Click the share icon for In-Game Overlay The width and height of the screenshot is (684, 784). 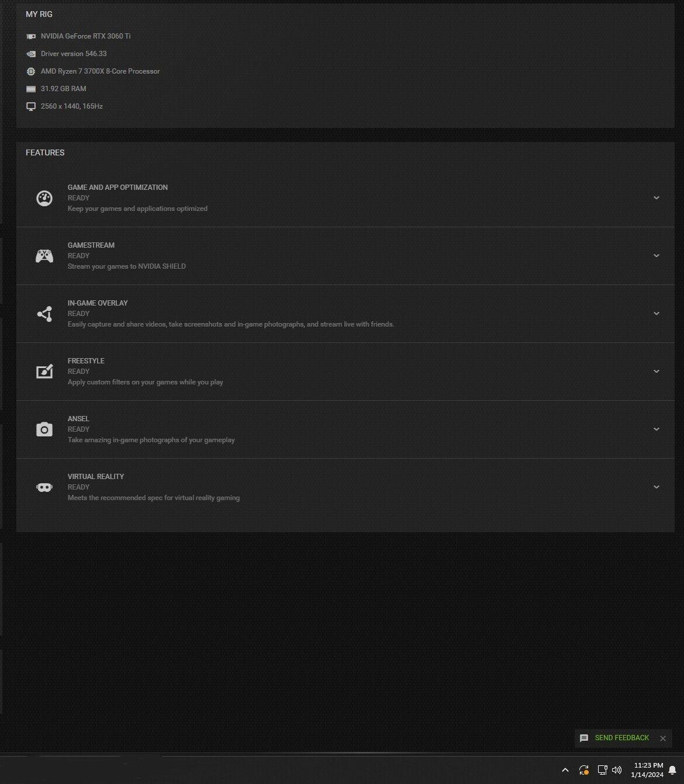[44, 314]
